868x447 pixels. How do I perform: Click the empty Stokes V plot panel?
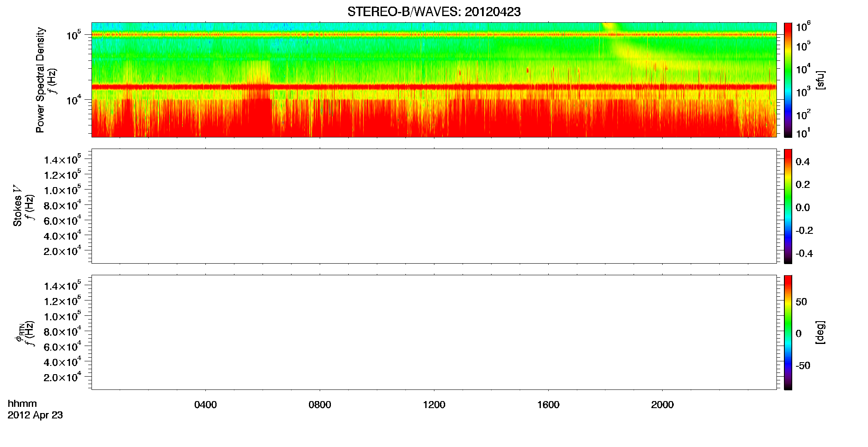(434, 206)
